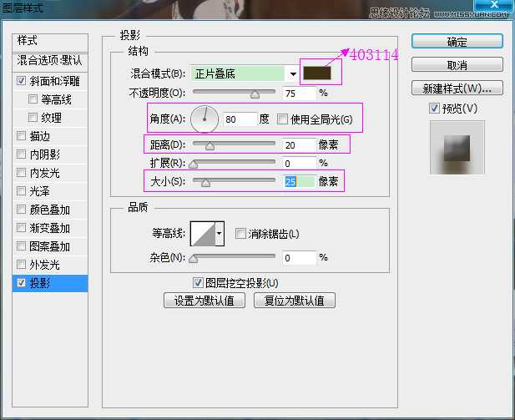Toggle 使用全局光(G) checkbox
515x420 pixels.
tap(282, 119)
